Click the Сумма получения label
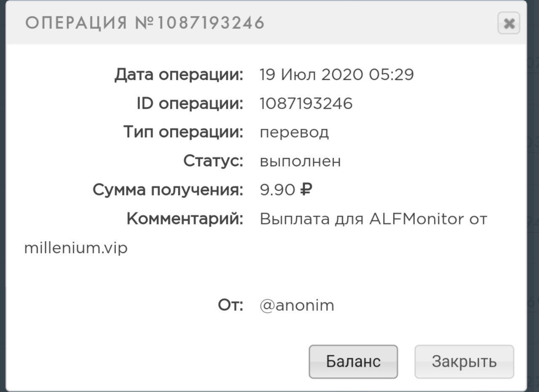 click(x=168, y=190)
